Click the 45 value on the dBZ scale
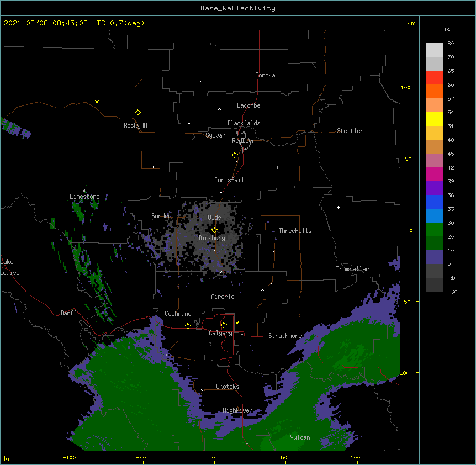The height and width of the screenshot is (465, 476). point(451,154)
